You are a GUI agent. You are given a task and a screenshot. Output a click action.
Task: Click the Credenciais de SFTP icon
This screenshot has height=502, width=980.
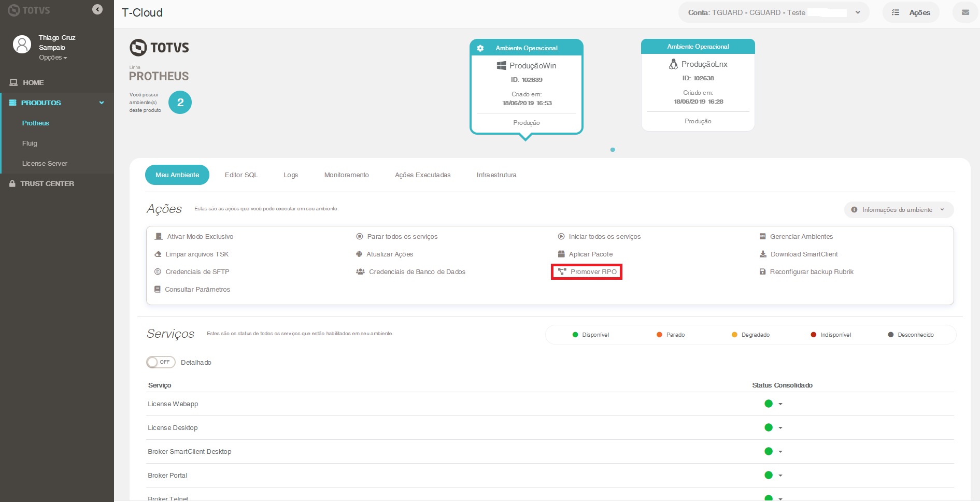(158, 271)
